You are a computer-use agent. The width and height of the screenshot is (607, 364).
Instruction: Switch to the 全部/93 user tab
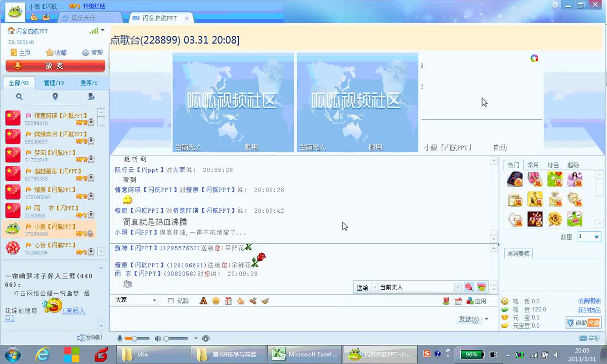coord(19,83)
